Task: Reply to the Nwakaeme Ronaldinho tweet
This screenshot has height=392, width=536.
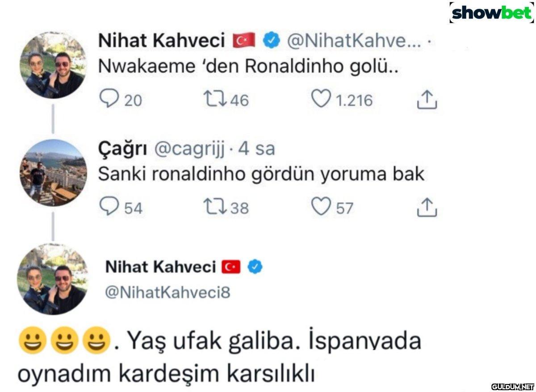Action: (108, 100)
